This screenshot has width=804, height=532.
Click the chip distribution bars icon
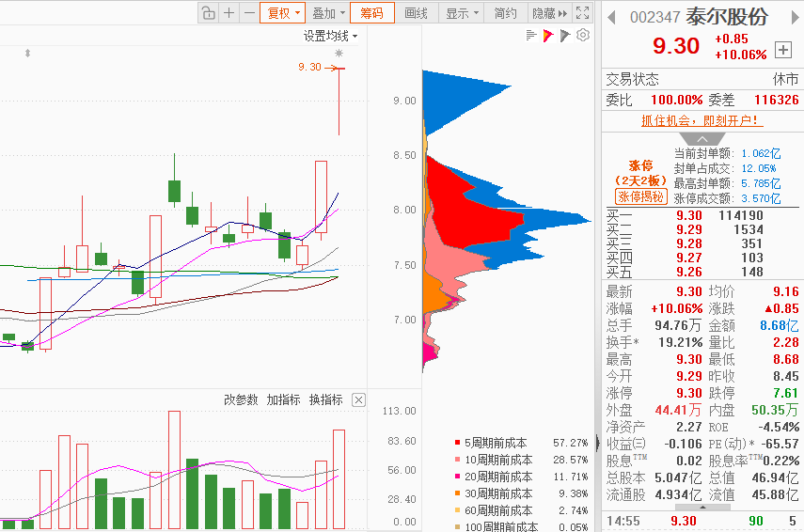pyautogui.click(x=530, y=36)
